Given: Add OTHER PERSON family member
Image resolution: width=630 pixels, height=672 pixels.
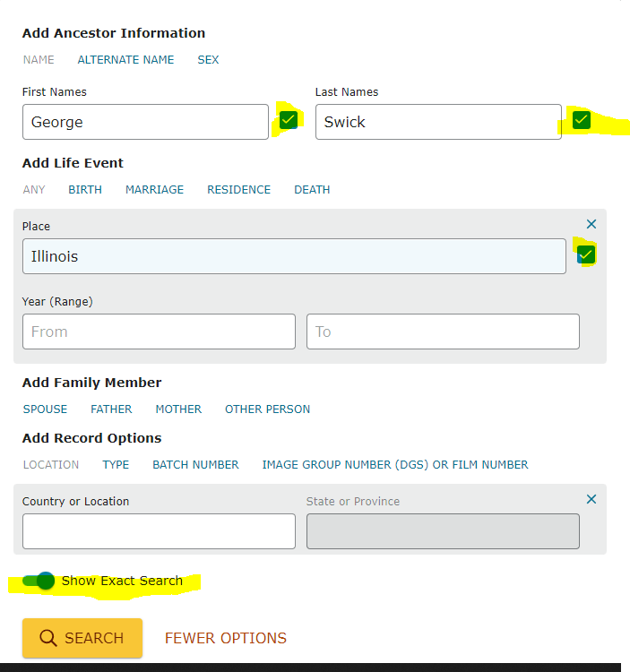Looking at the screenshot, I should pyautogui.click(x=267, y=409).
